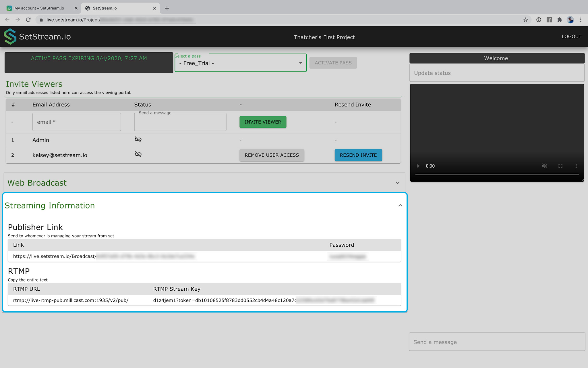Click the unlinked status icon for kelsey@setstream.io
Viewport: 588px width, 368px height.
[138, 154]
